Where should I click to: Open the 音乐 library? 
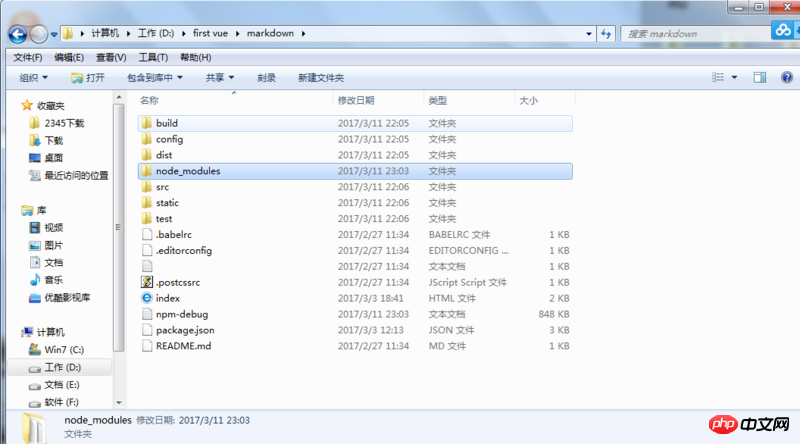coord(54,280)
